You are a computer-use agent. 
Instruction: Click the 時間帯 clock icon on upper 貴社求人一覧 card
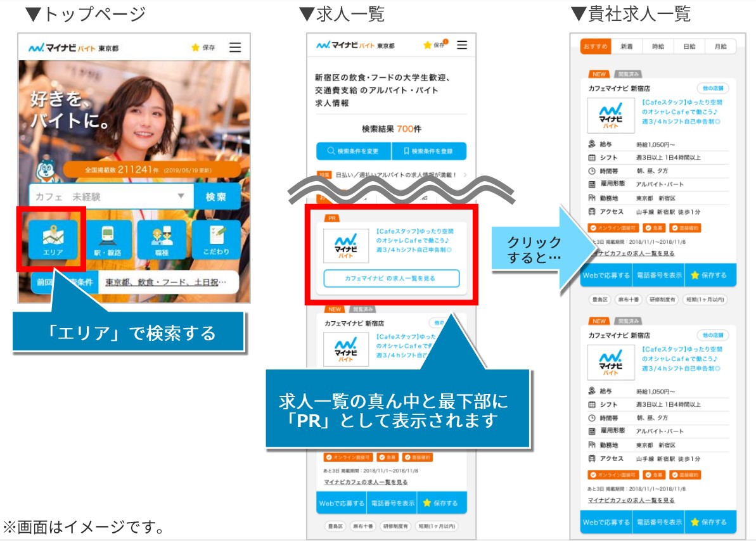click(592, 170)
